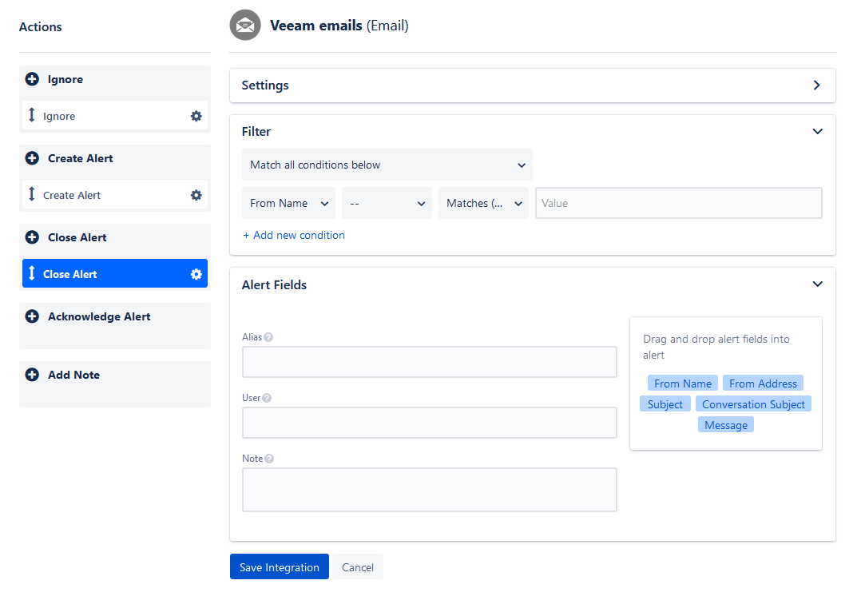Image resolution: width=857 pixels, height=616 pixels.
Task: Open gear settings for Create Alert rule
Action: click(x=196, y=195)
